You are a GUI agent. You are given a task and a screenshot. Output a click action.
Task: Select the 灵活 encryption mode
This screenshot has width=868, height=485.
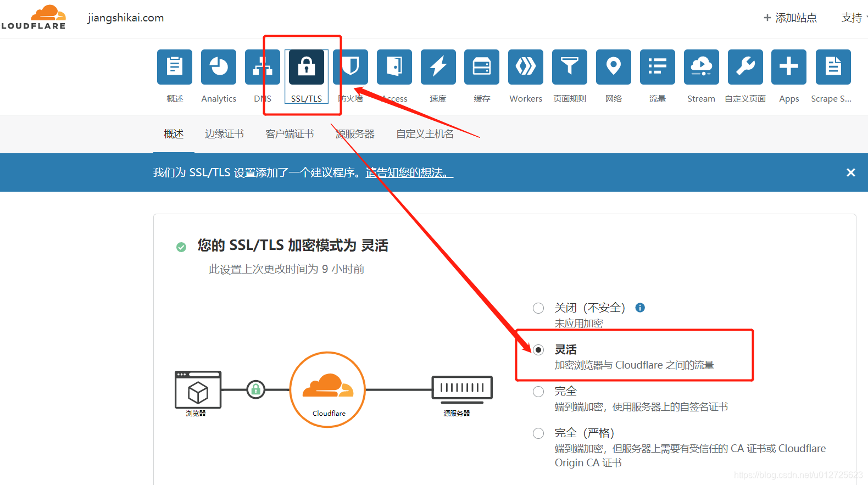(x=538, y=350)
